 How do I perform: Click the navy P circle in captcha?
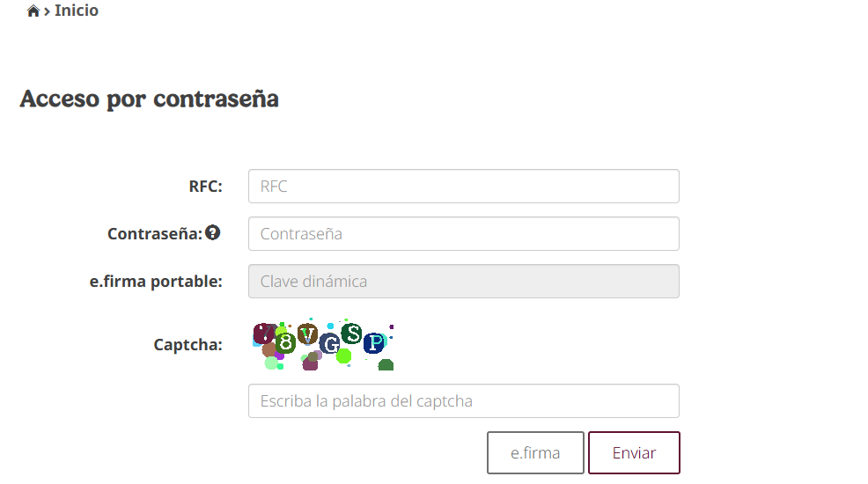pos(375,342)
